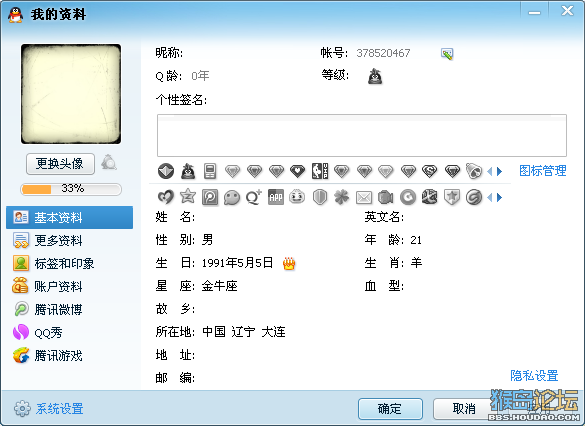Screen dimensions: 585x426
Task: Select the 基本资料 tab
Action: (x=69, y=217)
